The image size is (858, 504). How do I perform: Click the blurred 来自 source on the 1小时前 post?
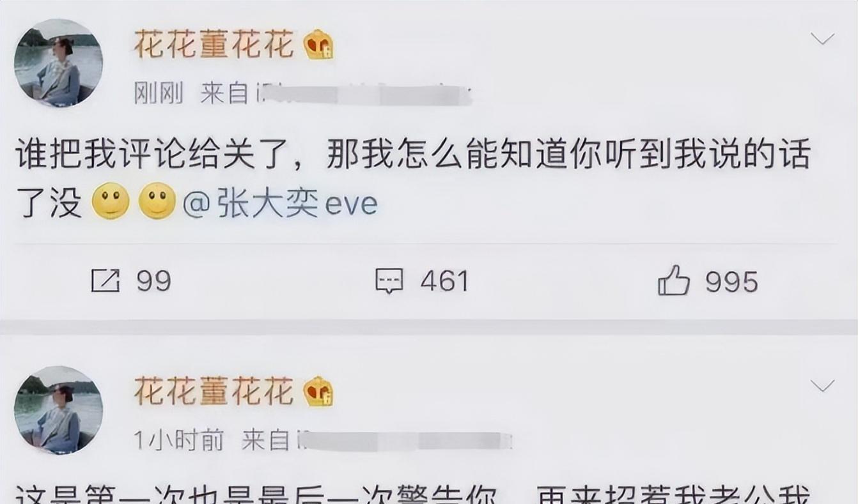coord(377,440)
